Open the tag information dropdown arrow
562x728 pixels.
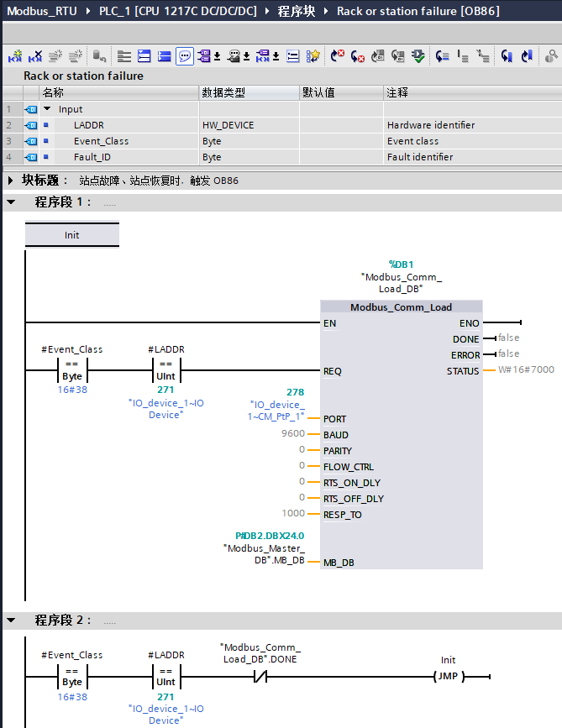coord(276,56)
